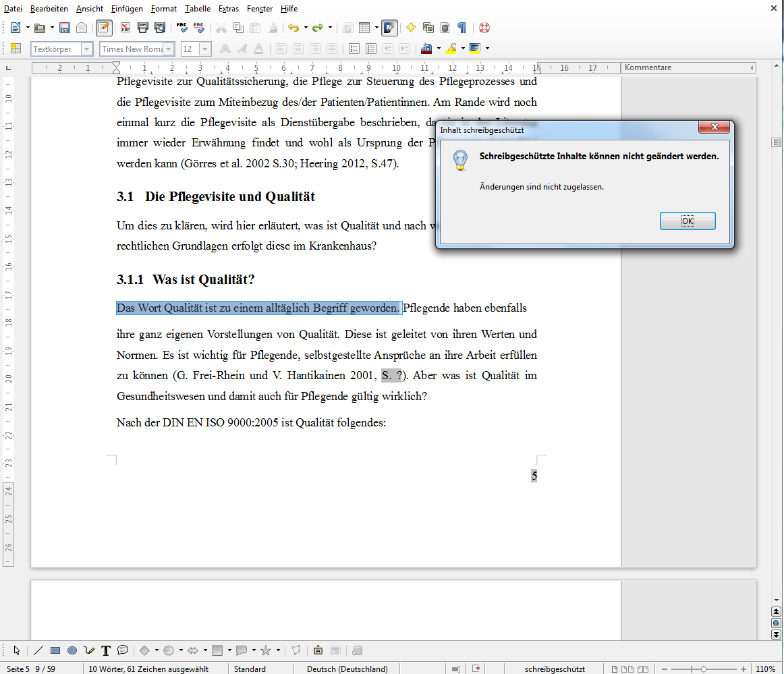Click the Stars shapes icon
The width and height of the screenshot is (784, 674).
click(266, 650)
